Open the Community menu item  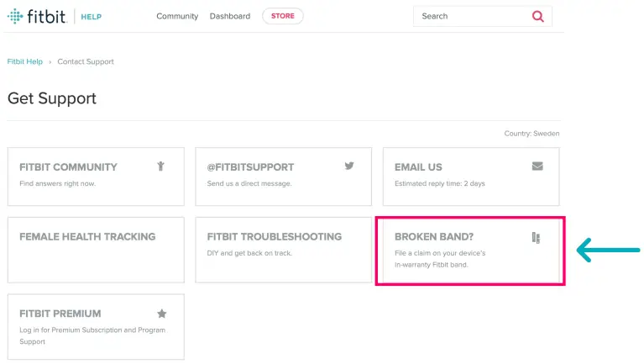point(177,16)
